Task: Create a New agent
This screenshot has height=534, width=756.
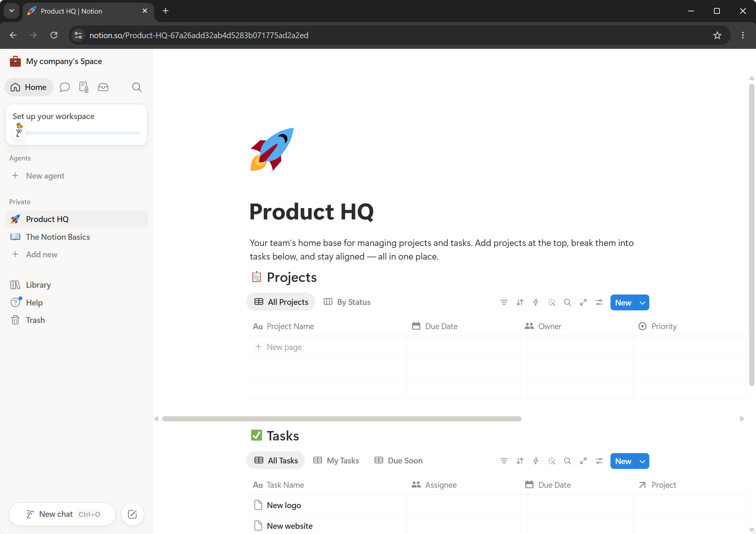Action: click(76, 176)
